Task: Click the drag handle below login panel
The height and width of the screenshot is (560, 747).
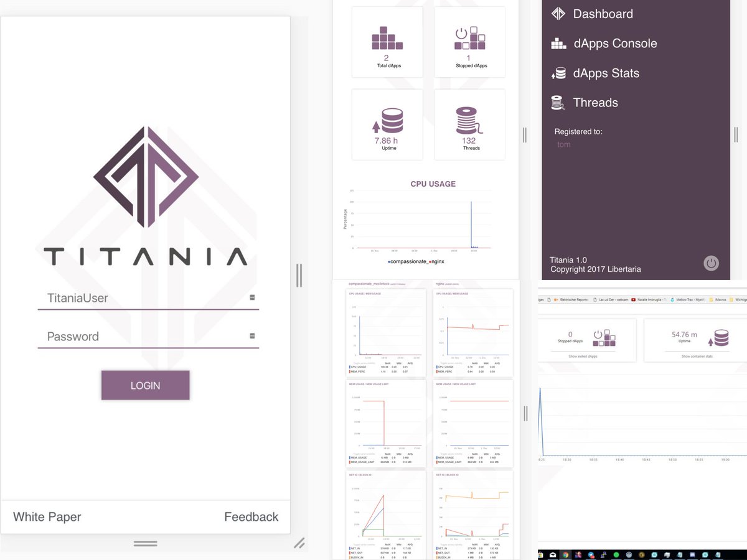Action: click(145, 544)
